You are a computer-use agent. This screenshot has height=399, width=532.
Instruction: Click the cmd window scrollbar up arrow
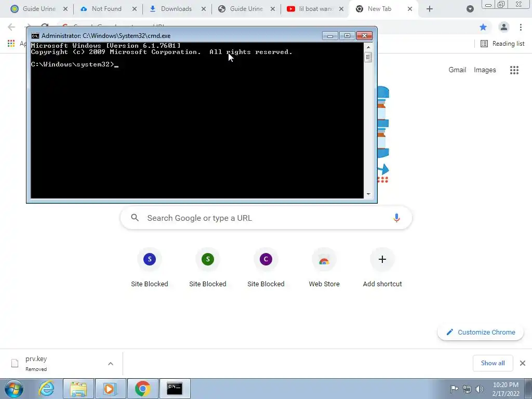368,47
